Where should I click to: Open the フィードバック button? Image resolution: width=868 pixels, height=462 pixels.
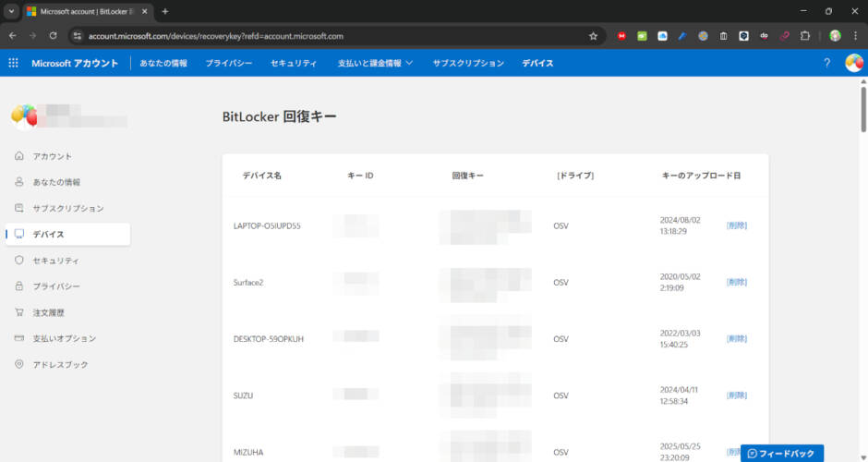click(781, 453)
